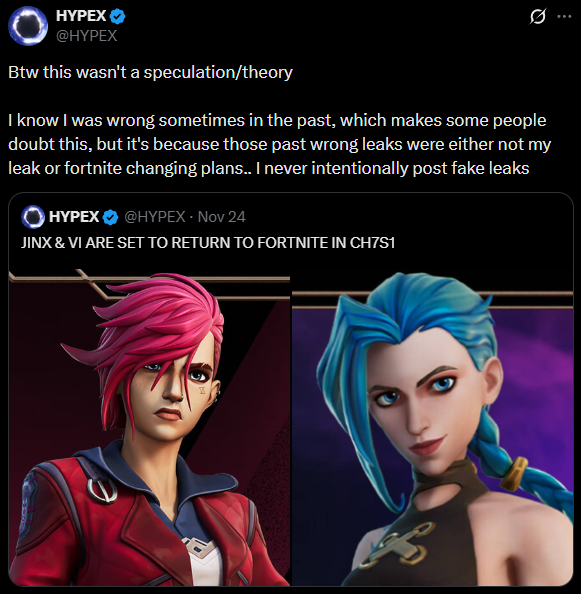Click the small avatar in the quoted post
The width and height of the screenshot is (581, 594).
point(33,217)
